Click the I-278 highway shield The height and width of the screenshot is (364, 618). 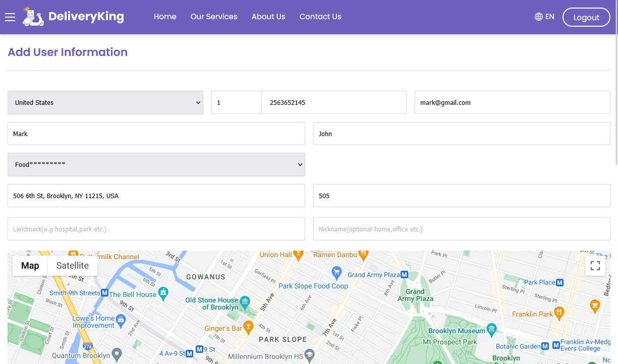(x=88, y=346)
